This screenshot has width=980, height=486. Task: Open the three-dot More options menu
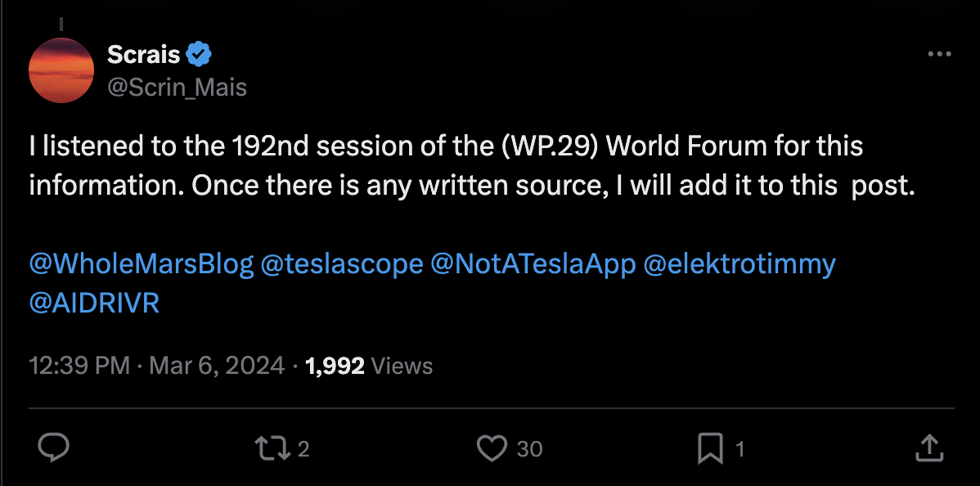(939, 55)
